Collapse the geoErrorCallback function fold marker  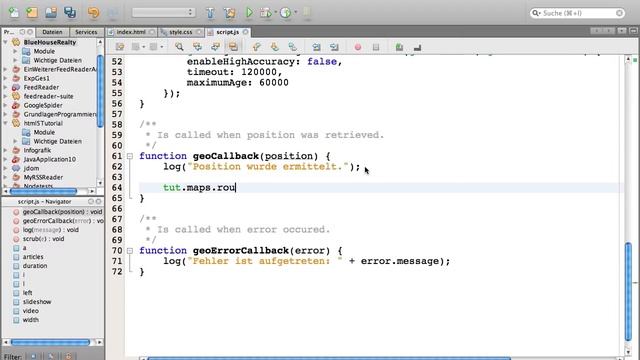130,250
